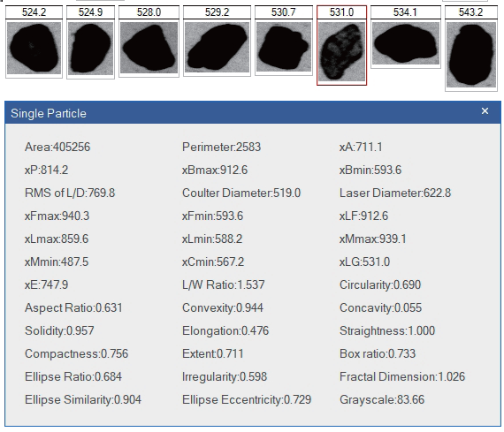
Task: Select particle thumbnail labeled 530.7
Action: (284, 41)
